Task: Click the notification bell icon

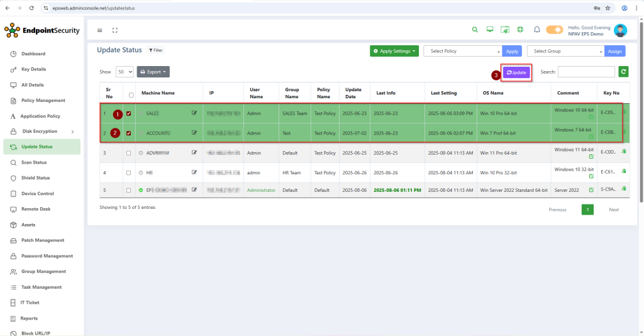Action: click(x=536, y=30)
